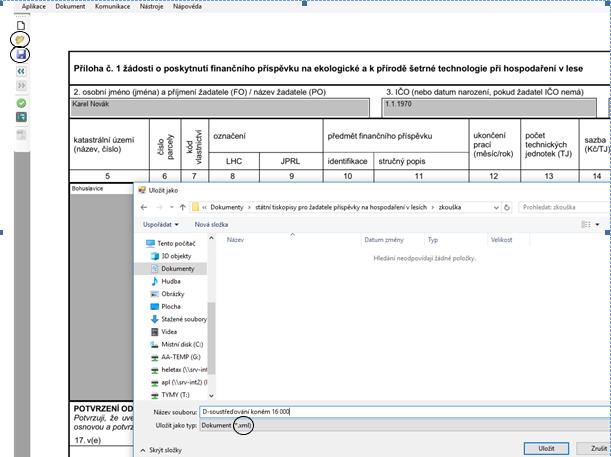Open the Uspořádat dropdown menu
611x457 pixels.
(x=161, y=225)
